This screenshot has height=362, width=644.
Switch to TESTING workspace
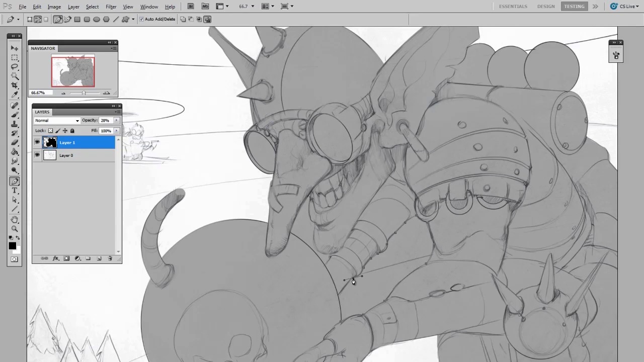574,6
